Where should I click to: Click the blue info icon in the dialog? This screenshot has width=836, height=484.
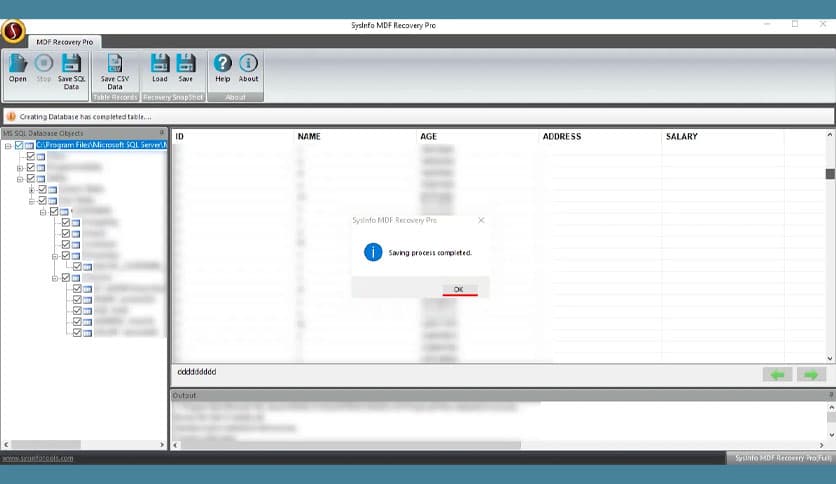click(x=373, y=252)
